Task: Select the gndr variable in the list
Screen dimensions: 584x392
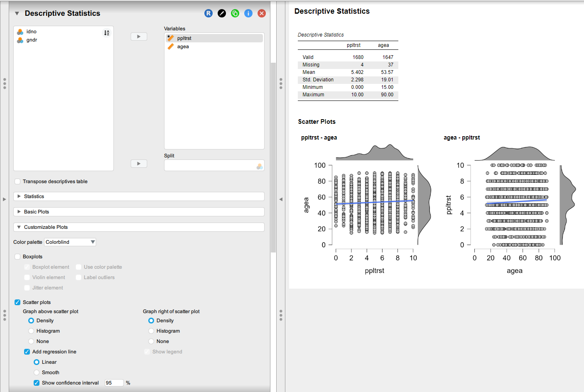Action: coord(32,40)
